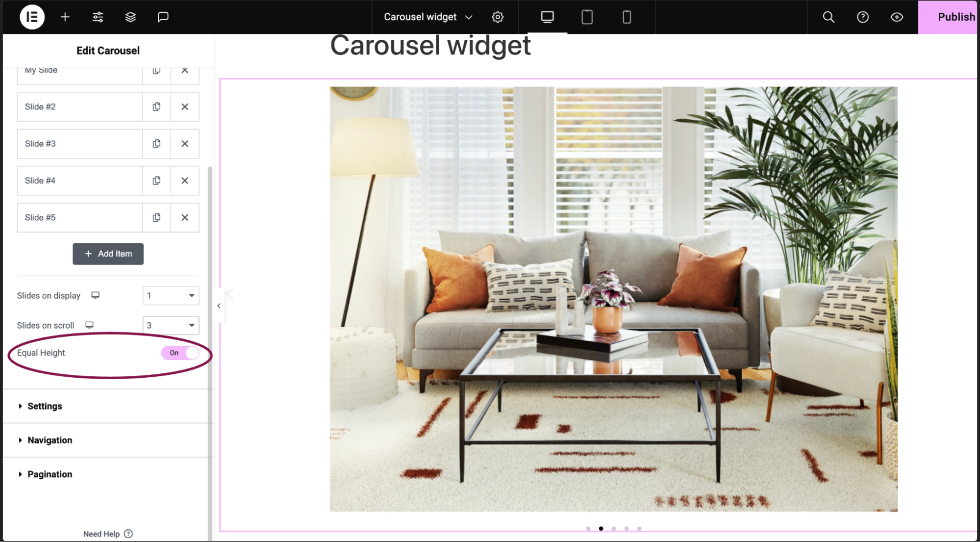Click the eye preview icon
The width and height of the screenshot is (980, 542).
pyautogui.click(x=897, y=17)
